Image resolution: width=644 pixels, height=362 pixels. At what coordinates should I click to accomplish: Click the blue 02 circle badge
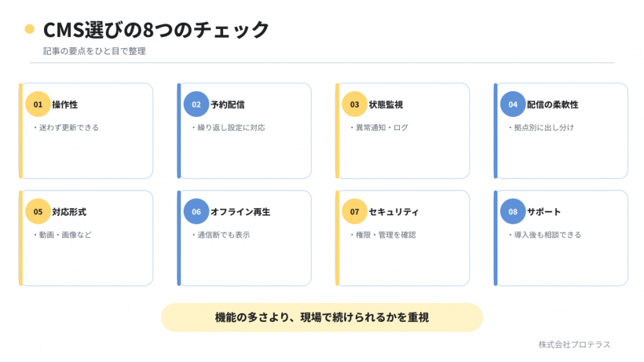196,104
